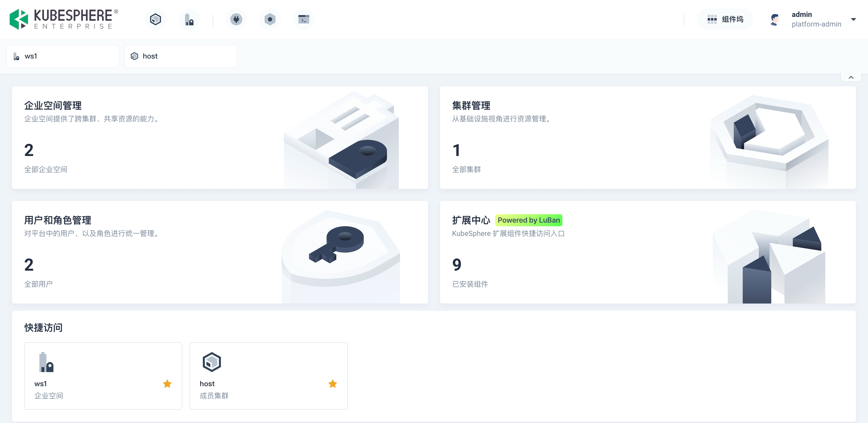The width and height of the screenshot is (868, 423).
Task: Click the Powered by LuBan badge
Action: [528, 220]
